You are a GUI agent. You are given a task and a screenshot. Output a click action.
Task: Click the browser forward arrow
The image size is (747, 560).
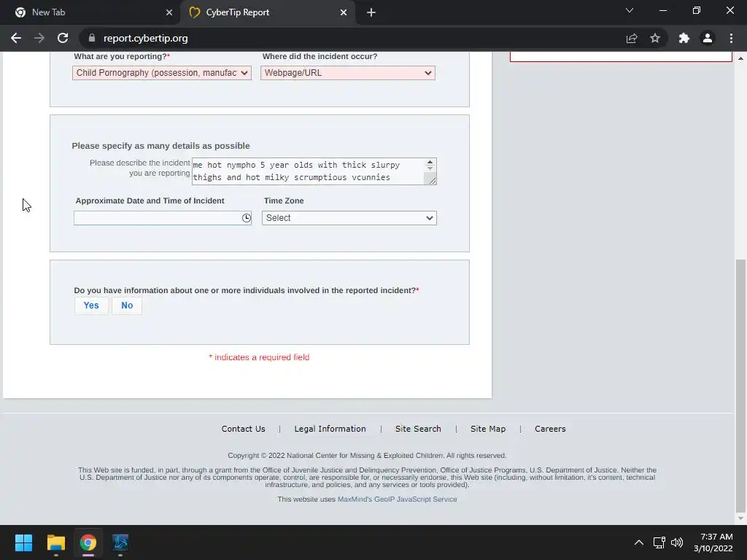click(x=39, y=38)
